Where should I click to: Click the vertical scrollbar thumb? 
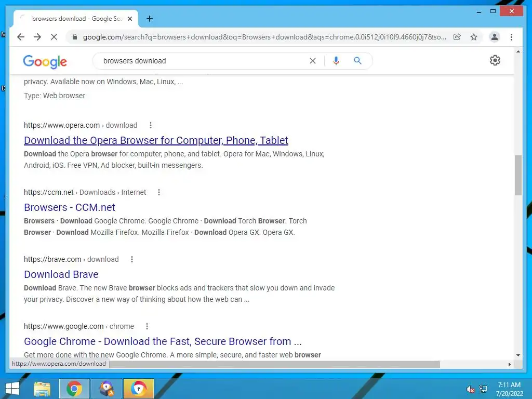pyautogui.click(x=518, y=176)
